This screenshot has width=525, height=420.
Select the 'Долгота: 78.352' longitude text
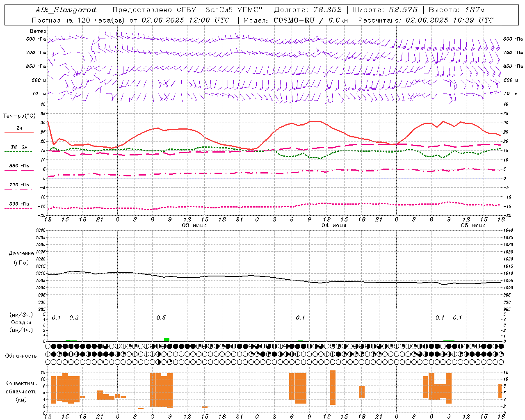[308, 10]
